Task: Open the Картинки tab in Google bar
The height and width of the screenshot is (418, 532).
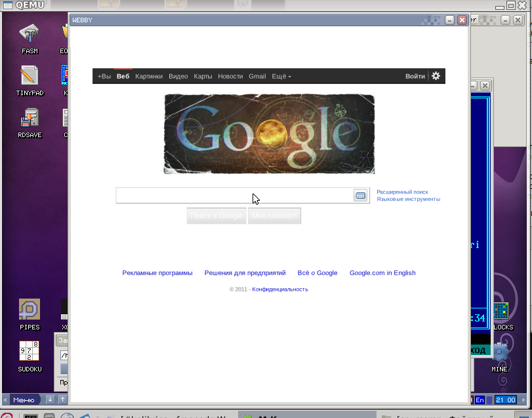Action: 149,76
